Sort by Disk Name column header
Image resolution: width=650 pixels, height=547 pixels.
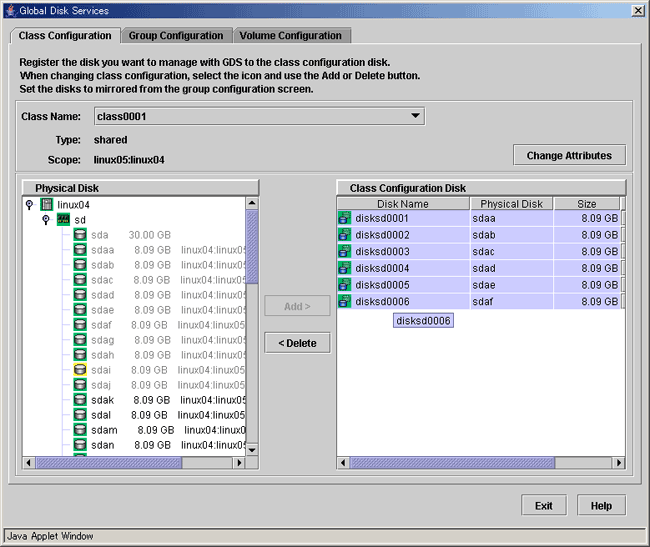click(x=403, y=204)
